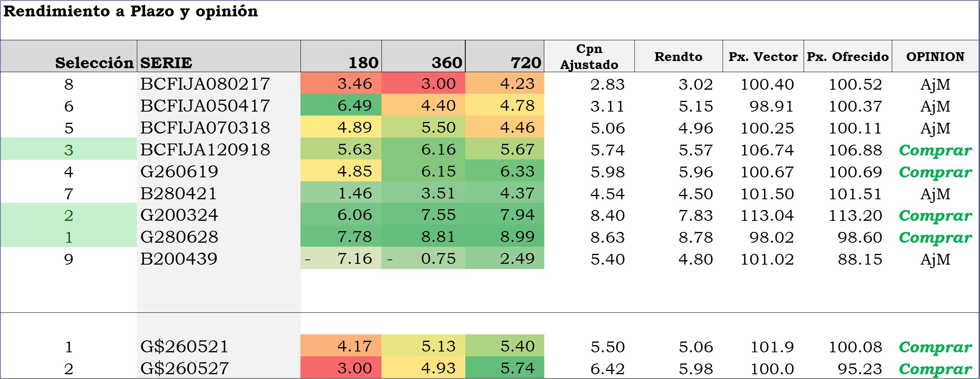Click the SERIE column header
The image size is (980, 379).
tap(166, 63)
